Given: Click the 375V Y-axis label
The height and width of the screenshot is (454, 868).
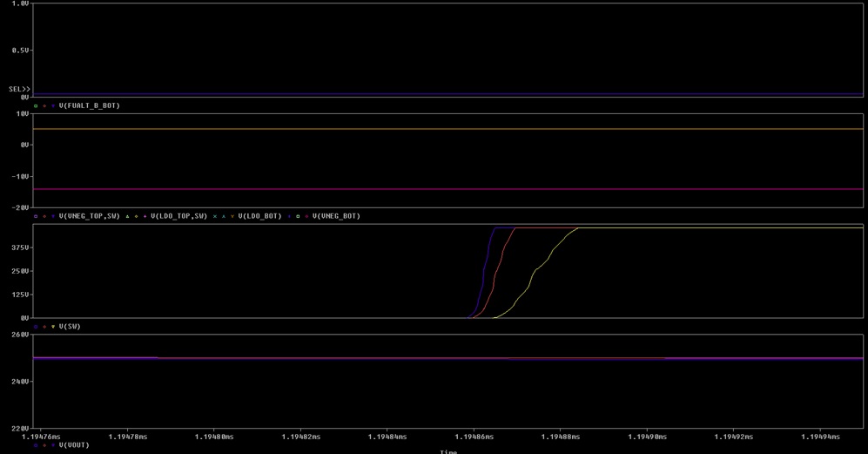Looking at the screenshot, I should pos(20,247).
